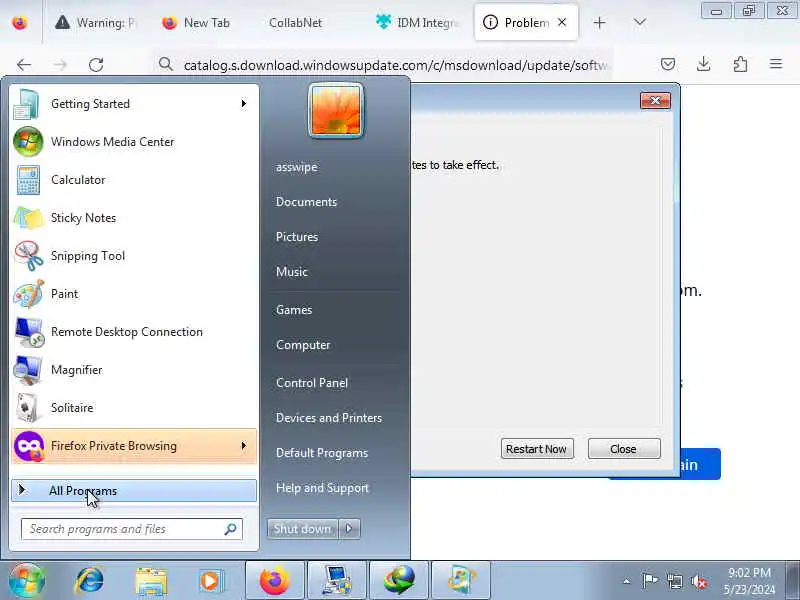Open Games explorer

pyautogui.click(x=294, y=310)
